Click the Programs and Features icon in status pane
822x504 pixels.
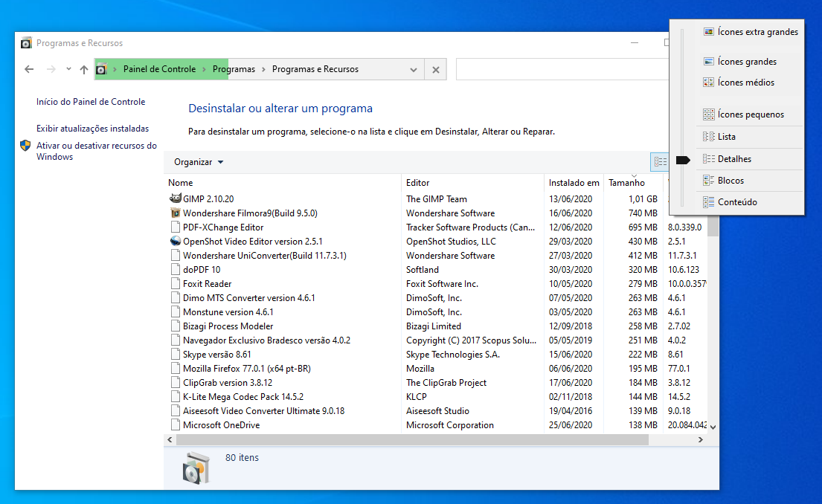[x=196, y=468]
